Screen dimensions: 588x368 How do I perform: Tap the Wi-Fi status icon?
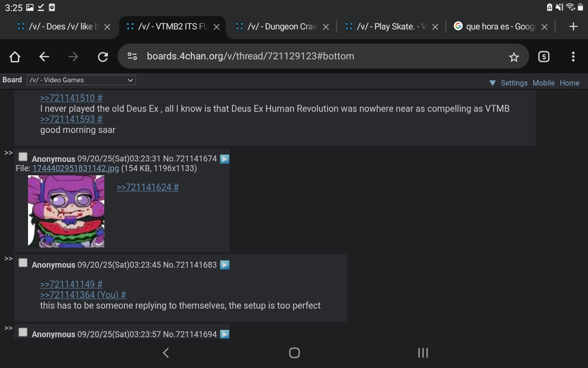570,7
